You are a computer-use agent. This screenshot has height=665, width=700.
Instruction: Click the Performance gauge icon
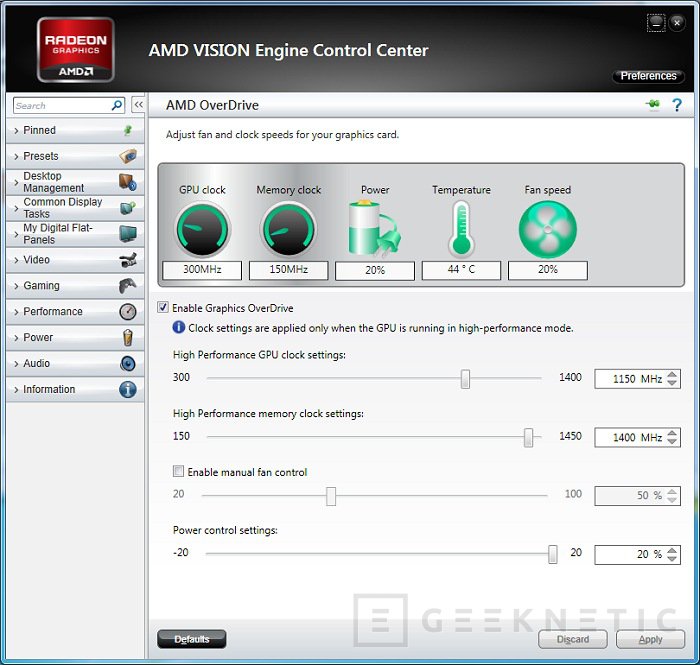coord(128,312)
